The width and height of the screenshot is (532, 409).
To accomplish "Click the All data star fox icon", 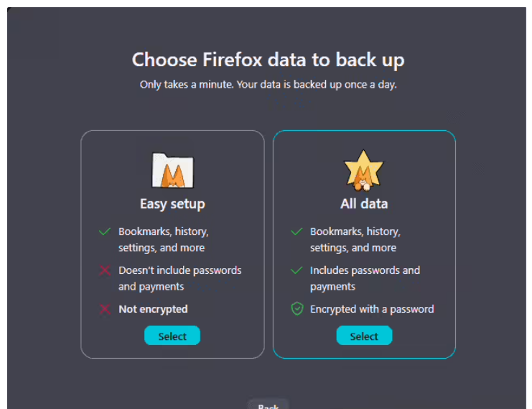I will (x=364, y=170).
